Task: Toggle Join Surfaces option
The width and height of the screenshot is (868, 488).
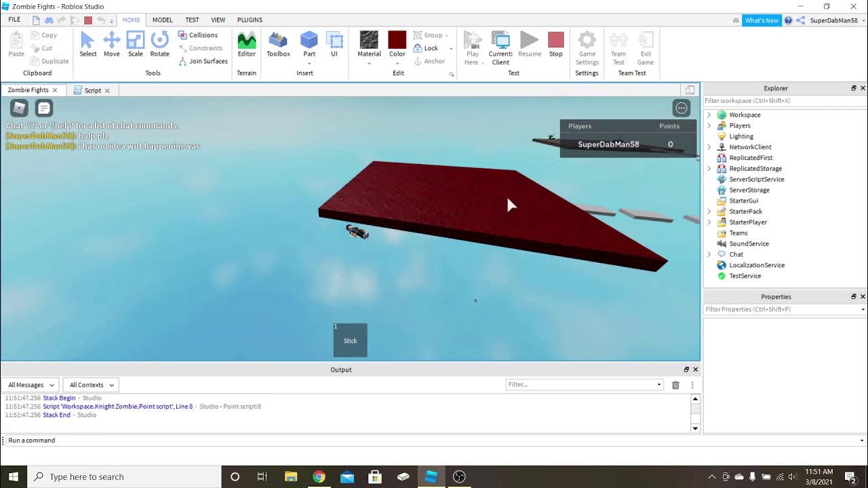Action: pyautogui.click(x=203, y=61)
